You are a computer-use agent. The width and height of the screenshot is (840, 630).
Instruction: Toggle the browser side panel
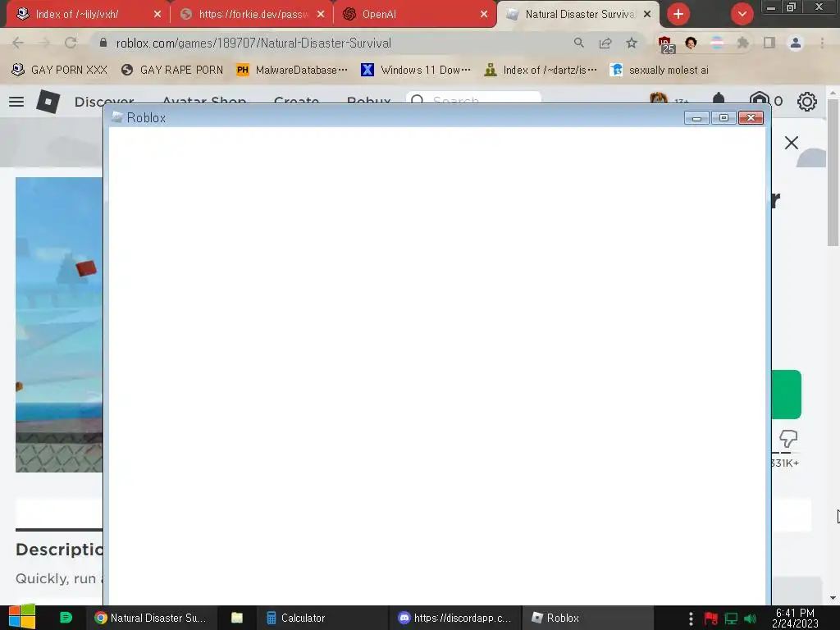769,43
